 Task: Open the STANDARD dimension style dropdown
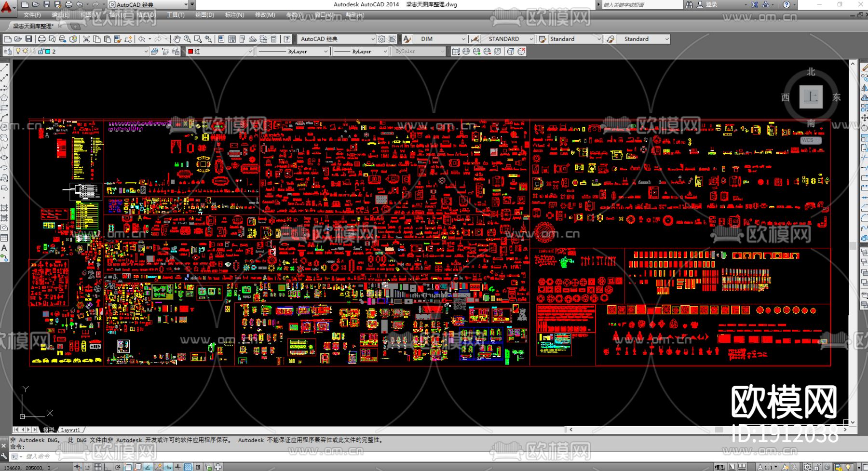531,39
